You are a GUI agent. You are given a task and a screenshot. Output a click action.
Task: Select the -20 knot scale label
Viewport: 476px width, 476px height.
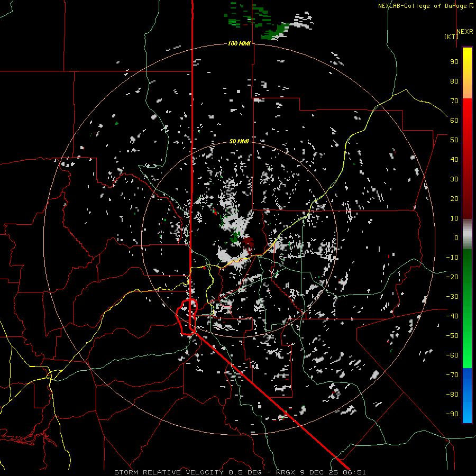coord(452,277)
